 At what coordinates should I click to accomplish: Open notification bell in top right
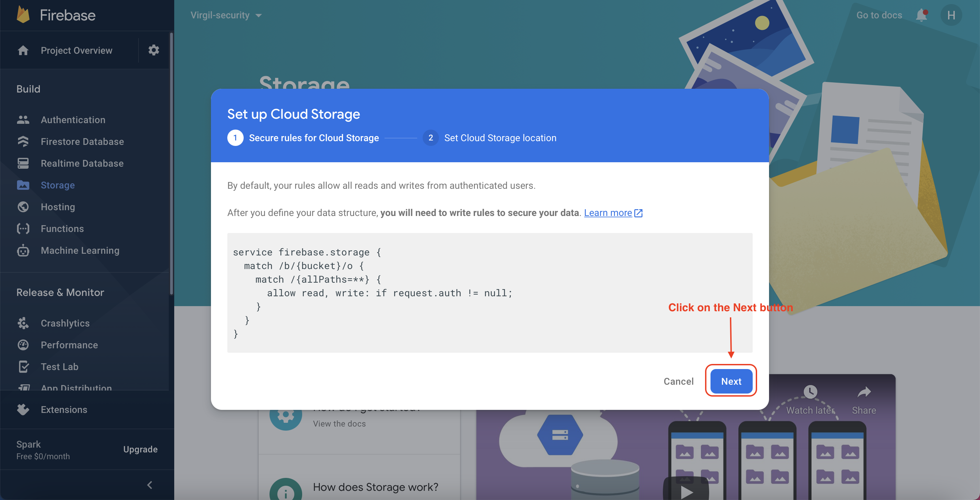[x=921, y=15]
